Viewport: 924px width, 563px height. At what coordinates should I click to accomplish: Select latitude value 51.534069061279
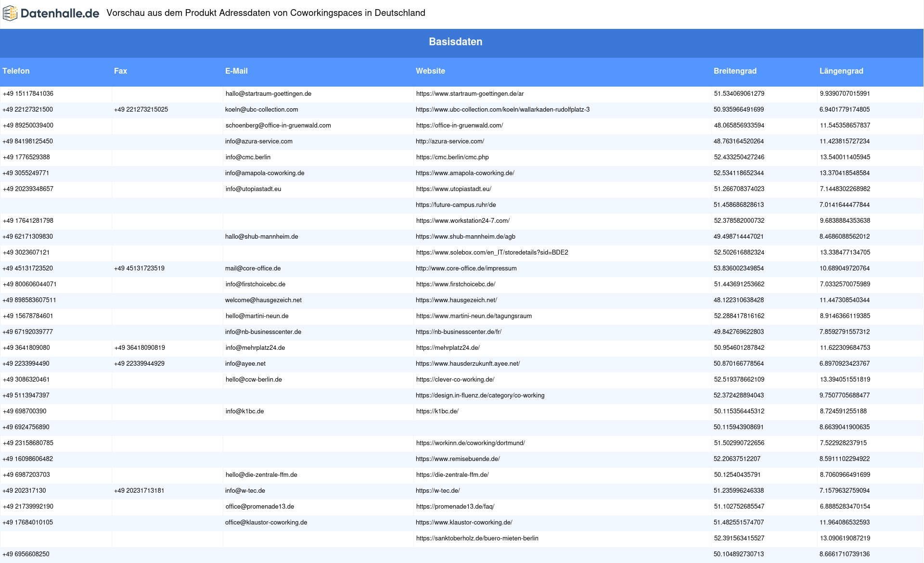pos(739,94)
